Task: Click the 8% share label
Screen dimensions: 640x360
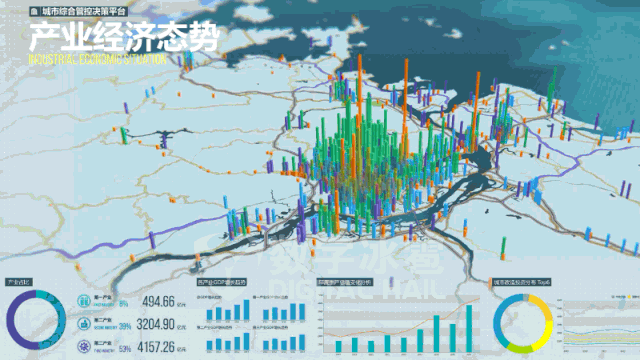Action: pos(123,304)
